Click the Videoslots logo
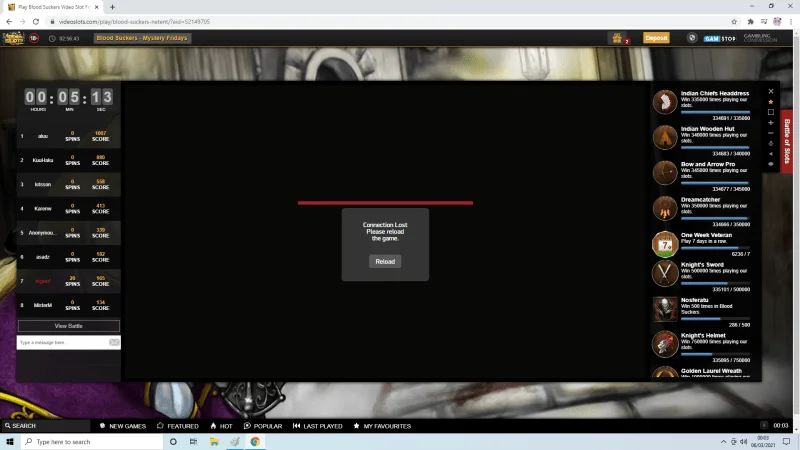This screenshot has height=450, width=800. pyautogui.click(x=13, y=38)
